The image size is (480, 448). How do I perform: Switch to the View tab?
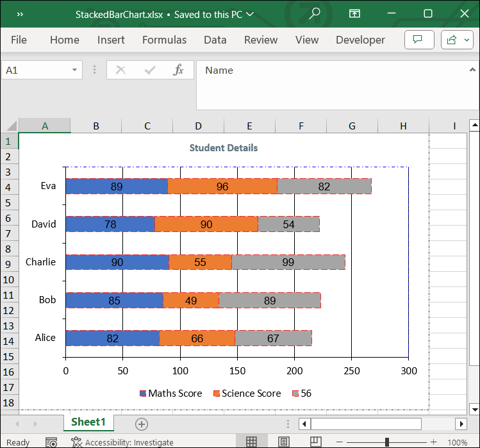click(x=307, y=40)
